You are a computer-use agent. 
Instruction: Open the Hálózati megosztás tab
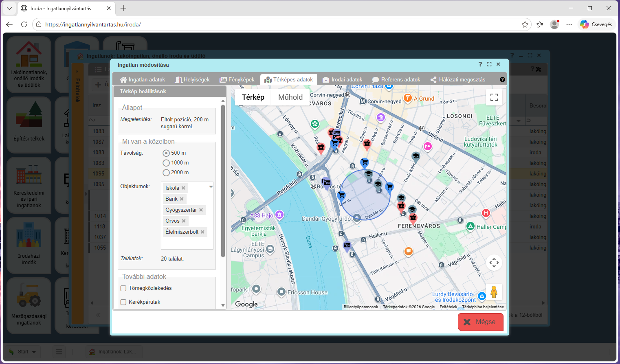(458, 80)
